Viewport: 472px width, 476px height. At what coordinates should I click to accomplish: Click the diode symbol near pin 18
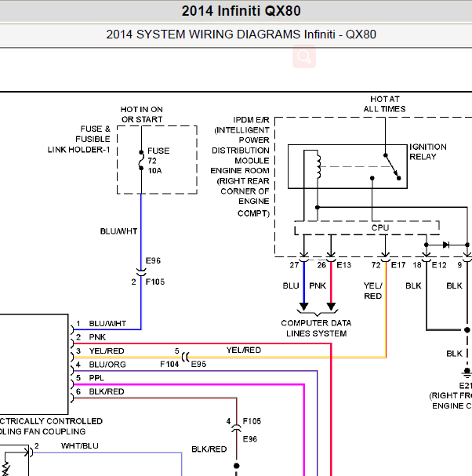click(446, 245)
